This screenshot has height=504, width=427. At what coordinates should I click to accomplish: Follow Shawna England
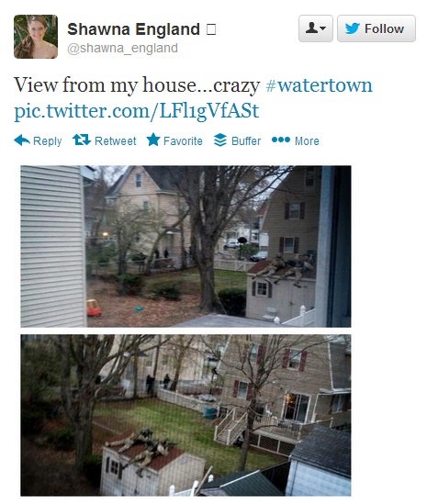(376, 28)
